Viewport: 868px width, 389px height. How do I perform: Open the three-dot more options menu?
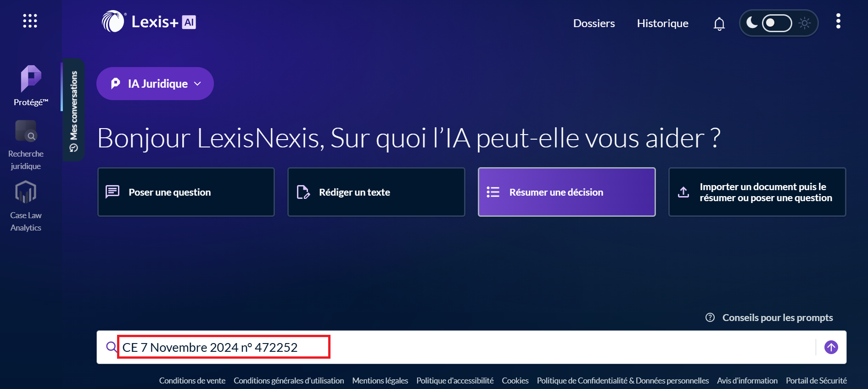(x=838, y=21)
